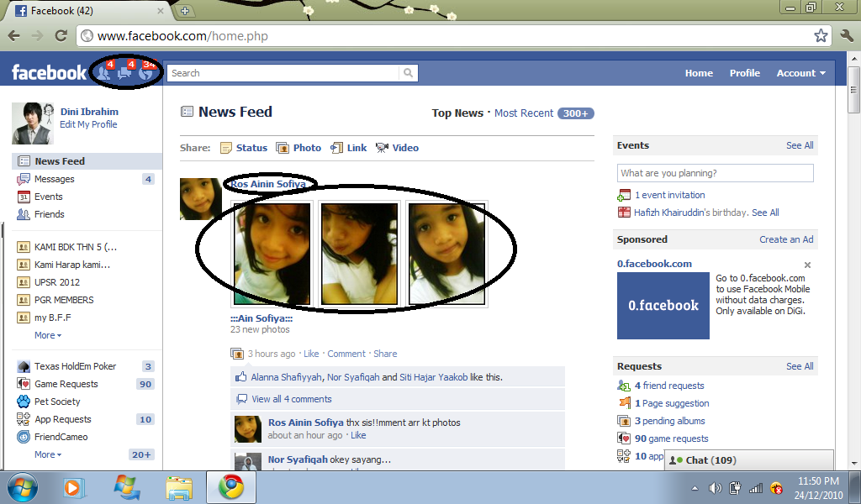Image resolution: width=861 pixels, height=504 pixels.
Task: Open messages icon in Facebook header
Action: (x=125, y=72)
